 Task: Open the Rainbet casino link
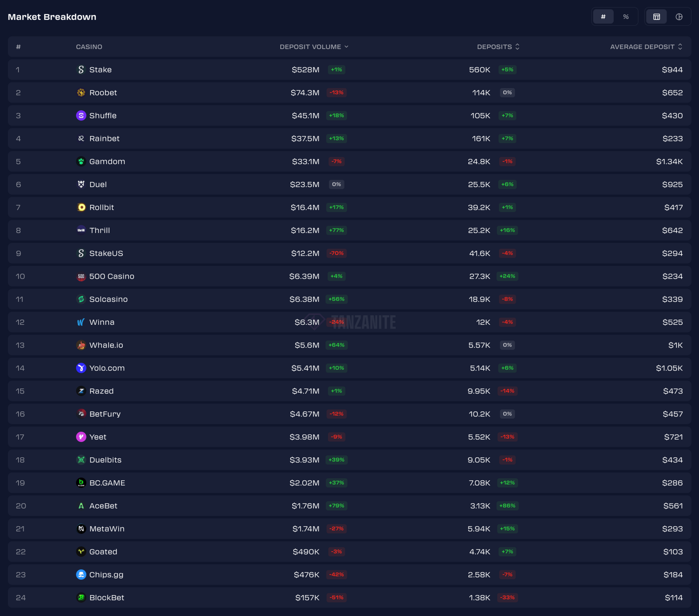tap(104, 138)
